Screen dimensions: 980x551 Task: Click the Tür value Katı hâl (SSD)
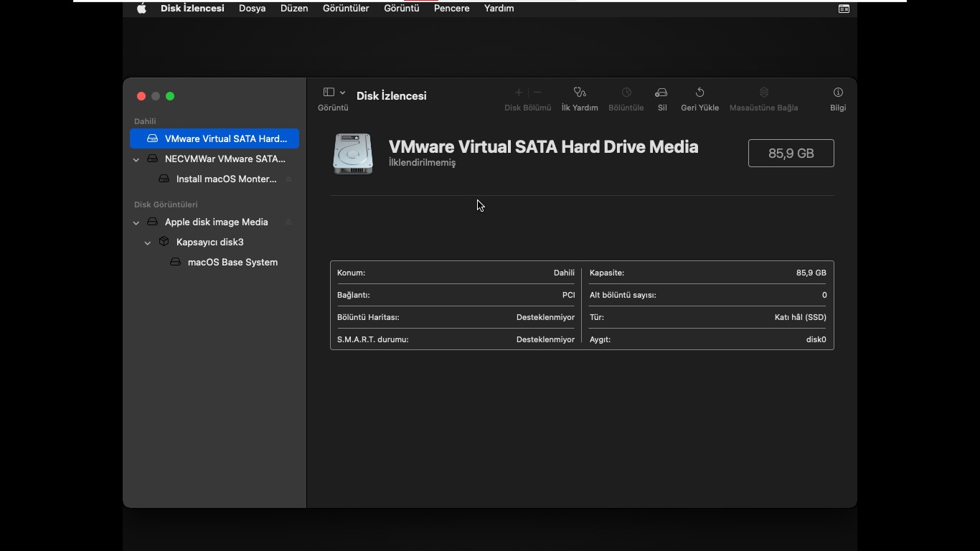coord(801,317)
